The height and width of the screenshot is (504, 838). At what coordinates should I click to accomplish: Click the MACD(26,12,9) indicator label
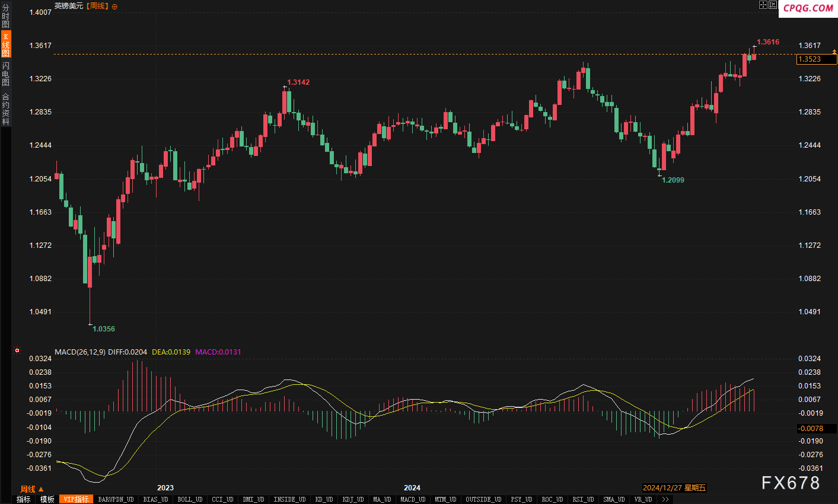tap(80, 352)
